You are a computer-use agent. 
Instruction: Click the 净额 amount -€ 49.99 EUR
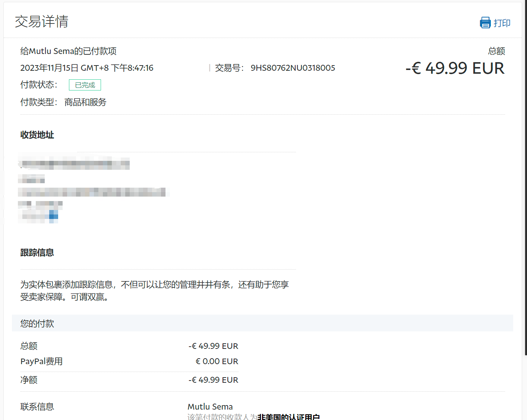tap(213, 380)
